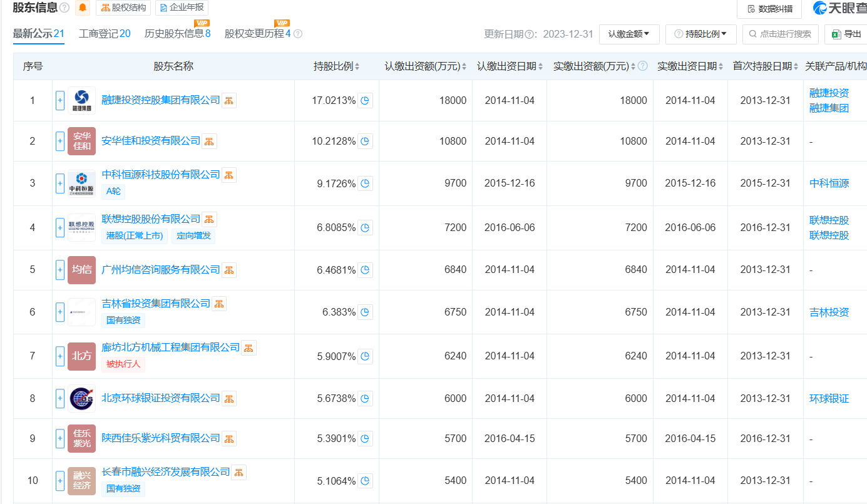Image resolution: width=867 pixels, height=504 pixels.
Task: Open equity structure icon for 吉林省投资集团有限公司
Action: pos(219,304)
